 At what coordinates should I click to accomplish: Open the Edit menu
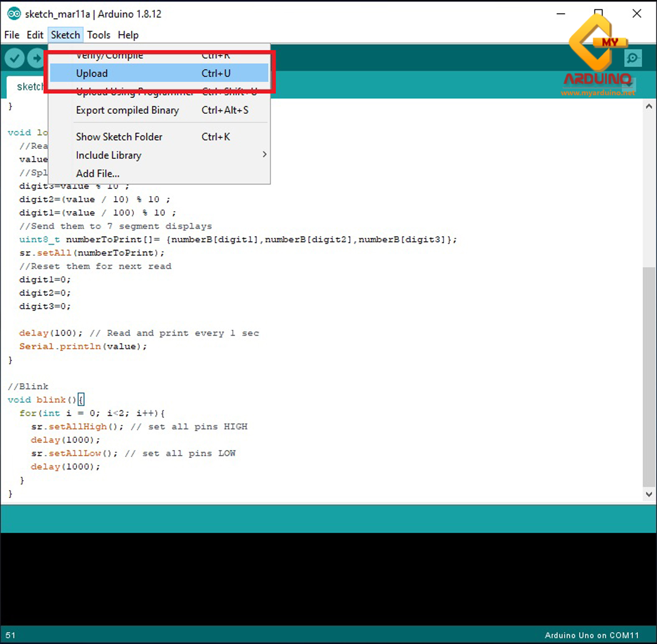(35, 35)
